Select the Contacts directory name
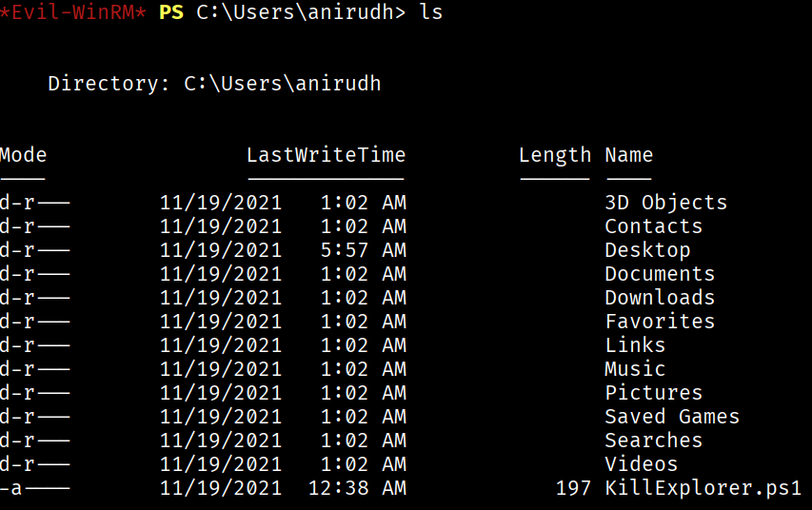 point(654,226)
